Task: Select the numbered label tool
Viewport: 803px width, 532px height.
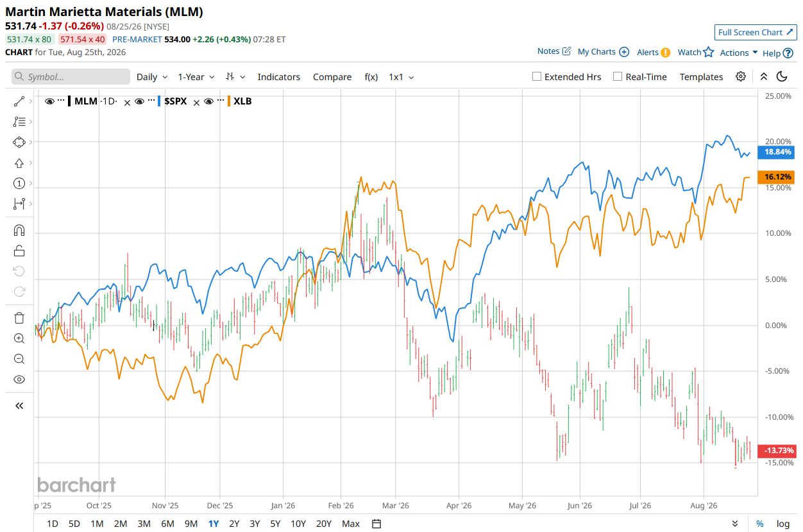Action: 19,183
